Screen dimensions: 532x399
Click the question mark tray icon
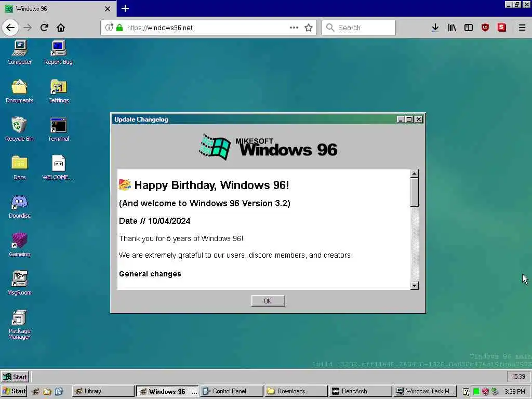pyautogui.click(x=466, y=392)
